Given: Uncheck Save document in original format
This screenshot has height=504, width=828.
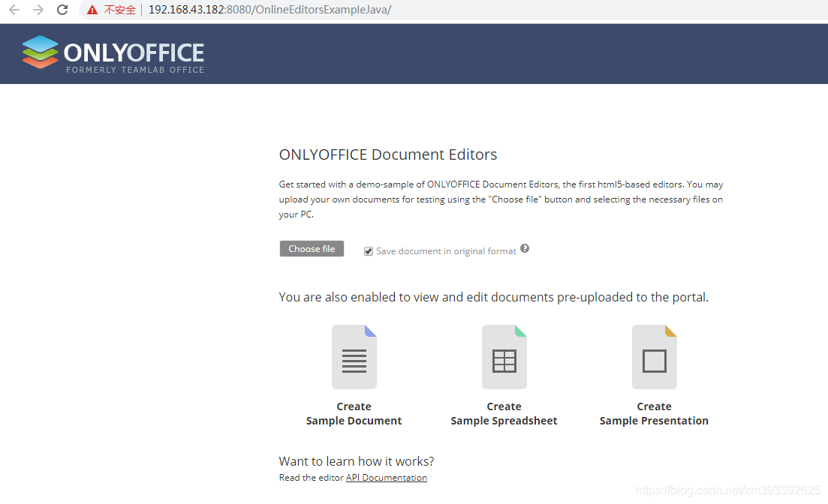Looking at the screenshot, I should pos(369,251).
